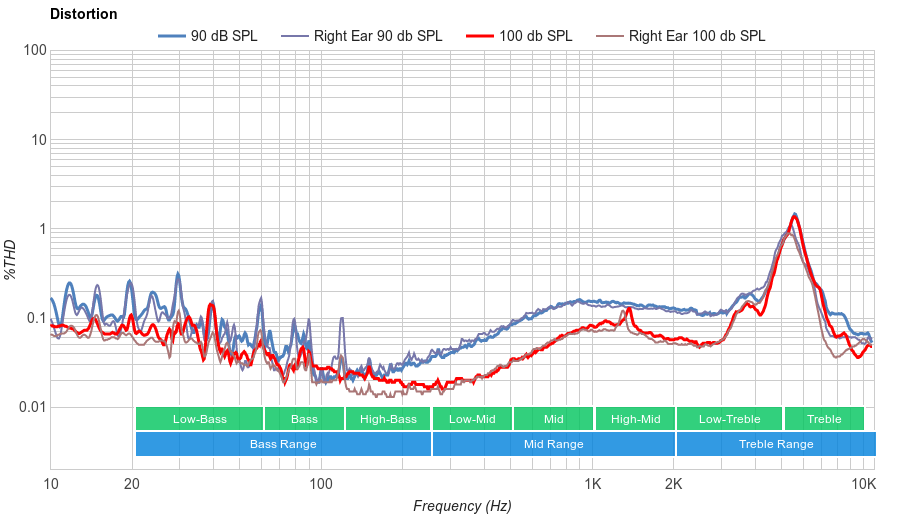This screenshot has width=900, height=520.
Task: Click the %THD vertical axis title
Action: 11,259
